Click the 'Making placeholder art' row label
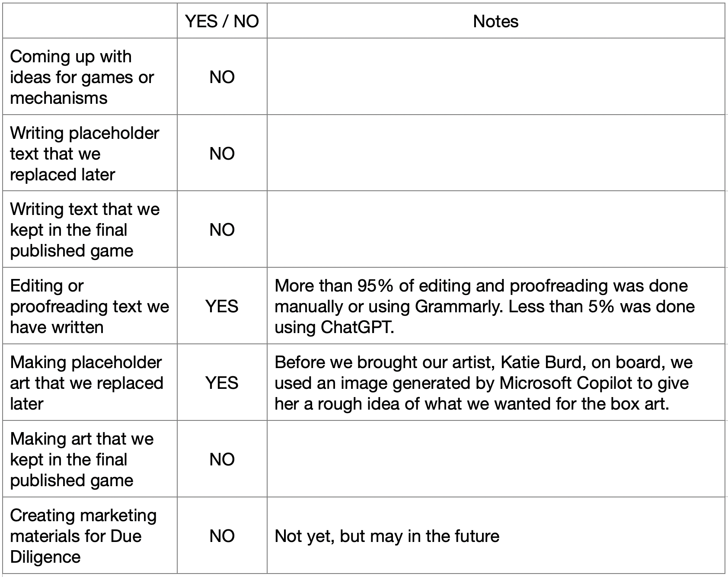 point(90,383)
